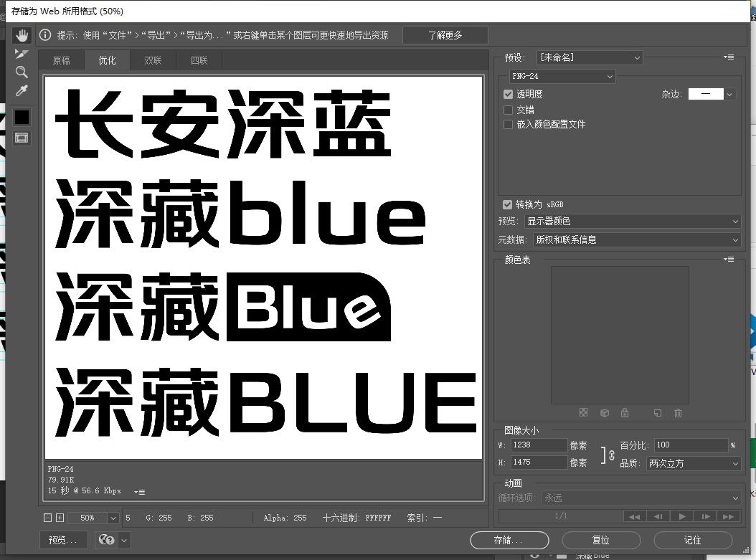Click shift colors to web palette icon
Viewport: 756px width, 560px height.
604,412
